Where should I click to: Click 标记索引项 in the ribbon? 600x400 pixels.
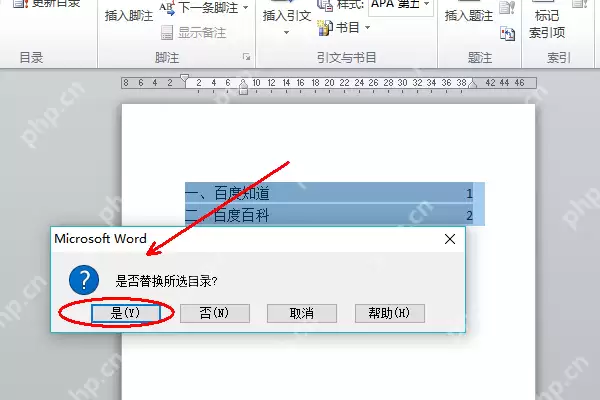tap(547, 24)
